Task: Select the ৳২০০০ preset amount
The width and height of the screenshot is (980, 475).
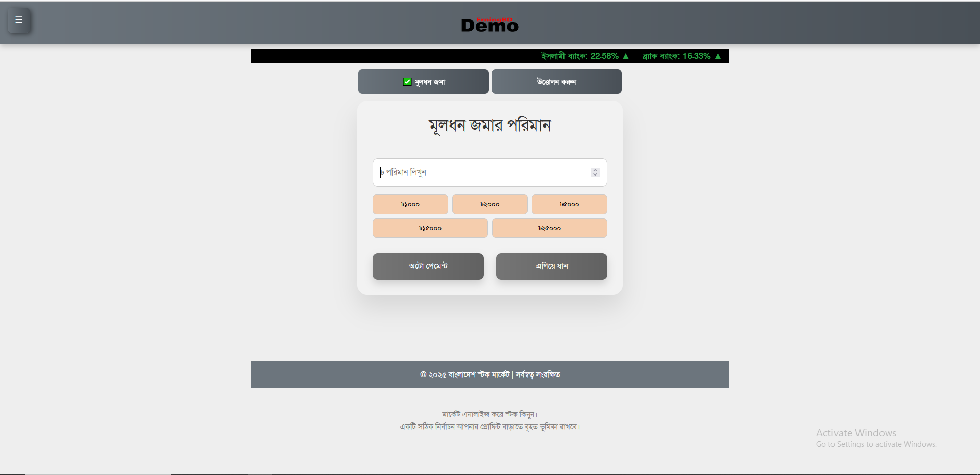Action: [x=489, y=204]
